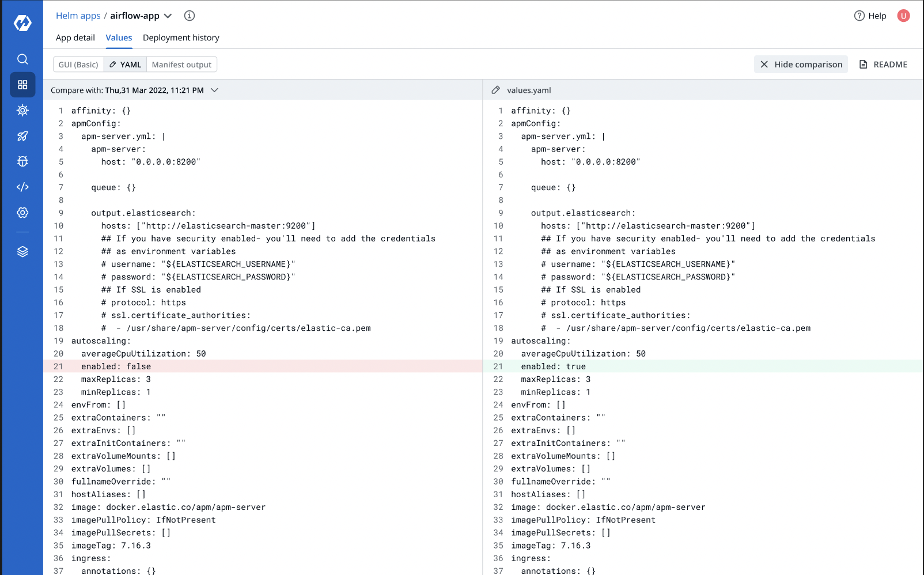Click the Help question mark icon
924x575 pixels.
click(859, 16)
